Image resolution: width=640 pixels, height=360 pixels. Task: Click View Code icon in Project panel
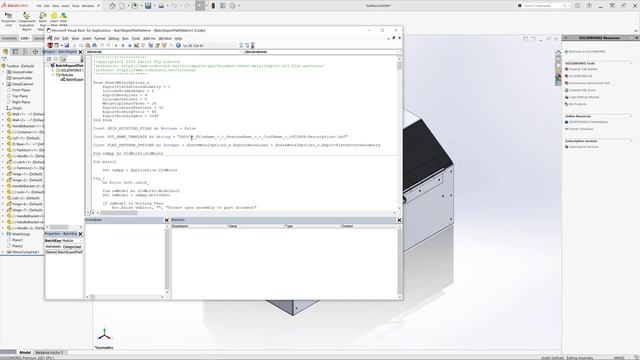click(49, 59)
